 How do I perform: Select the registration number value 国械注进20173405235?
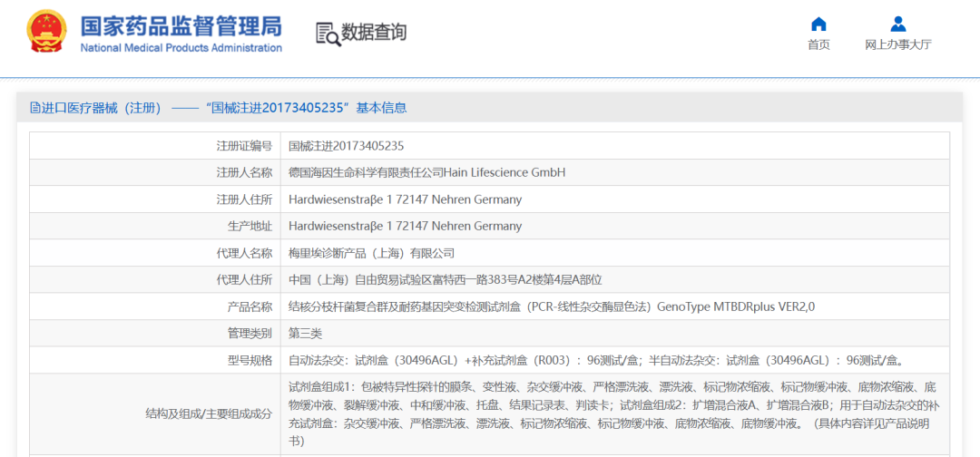pyautogui.click(x=346, y=146)
